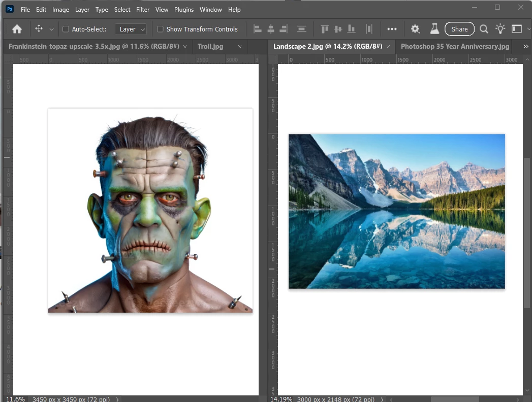Image resolution: width=532 pixels, height=402 pixels.
Task: Click the 14.19% zoom field in status bar
Action: pos(281,399)
